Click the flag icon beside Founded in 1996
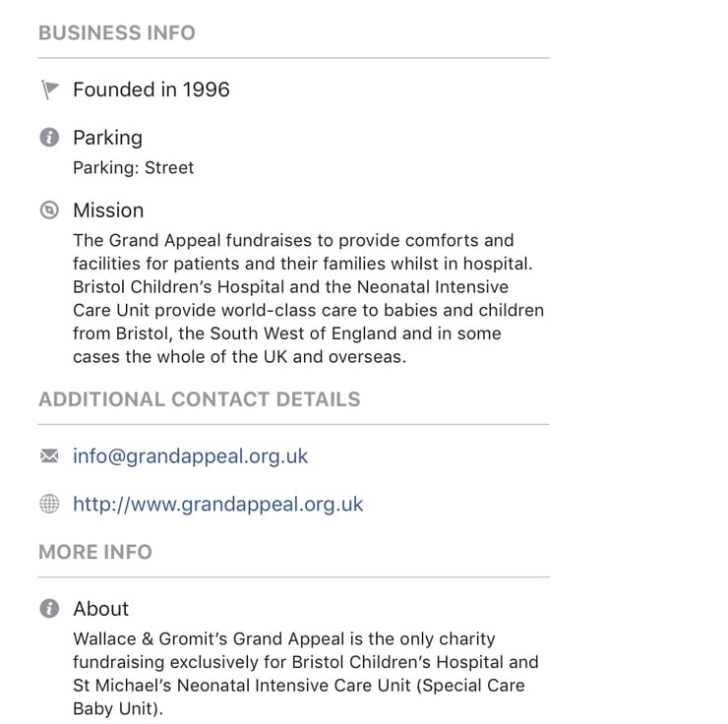728x724 pixels. pyautogui.click(x=49, y=90)
